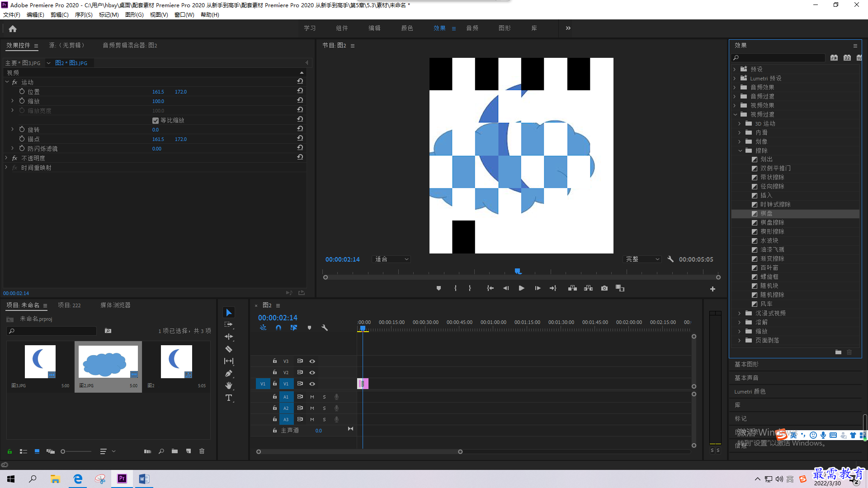The image size is (868, 488).
Task: Collapse the 擦除 folder
Action: click(740, 150)
